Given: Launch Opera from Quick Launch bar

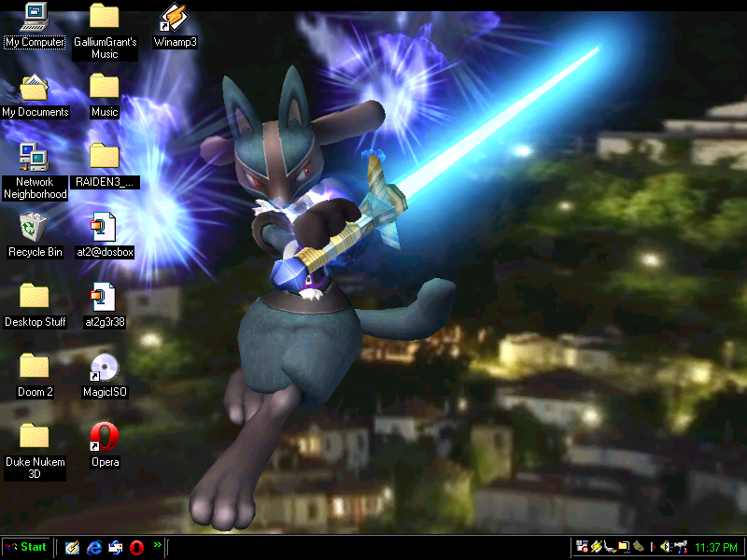Looking at the screenshot, I should click(x=136, y=547).
